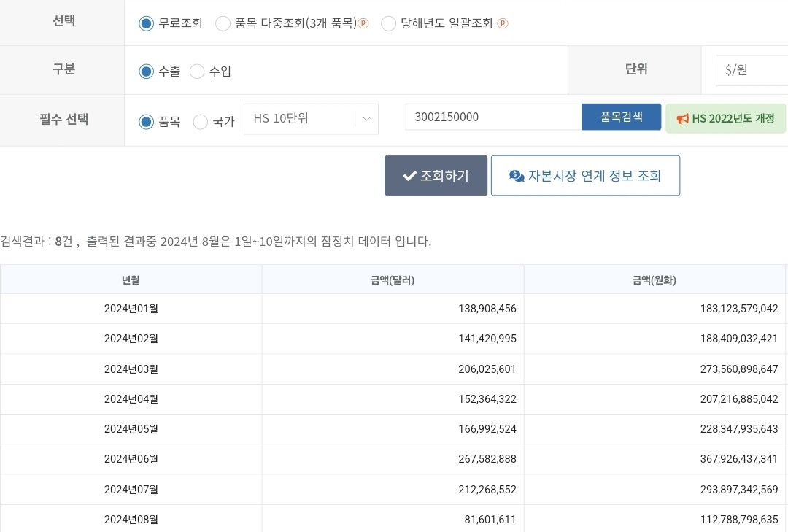Select the 무료조회 radio option
The height and width of the screenshot is (532, 788).
click(146, 23)
